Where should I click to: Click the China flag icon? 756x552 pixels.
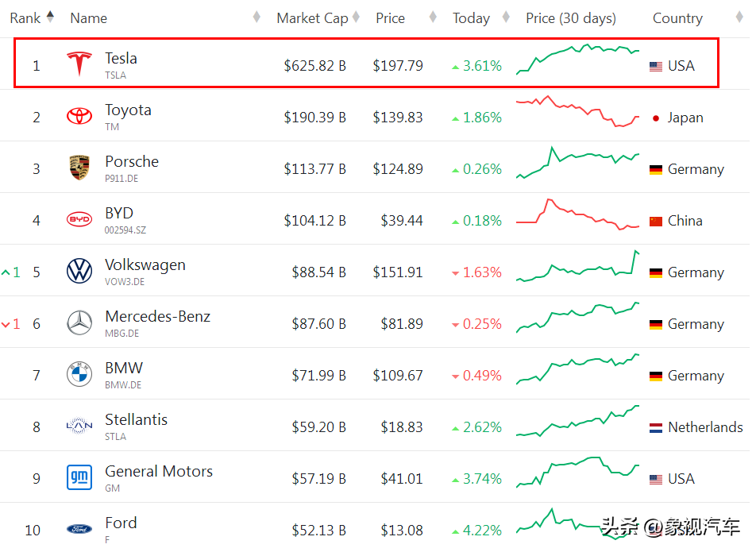(x=656, y=222)
